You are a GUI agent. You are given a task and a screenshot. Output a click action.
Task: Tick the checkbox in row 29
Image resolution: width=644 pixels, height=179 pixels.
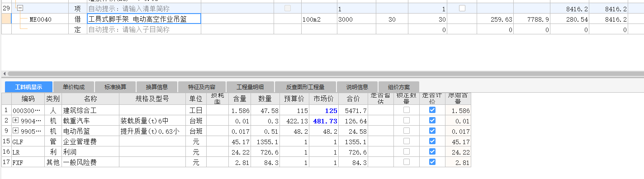(462, 8)
